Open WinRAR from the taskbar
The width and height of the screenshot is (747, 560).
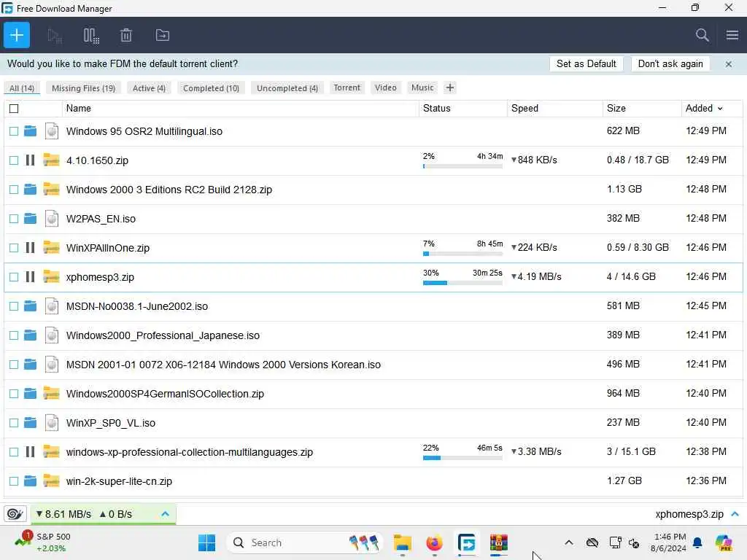point(498,542)
